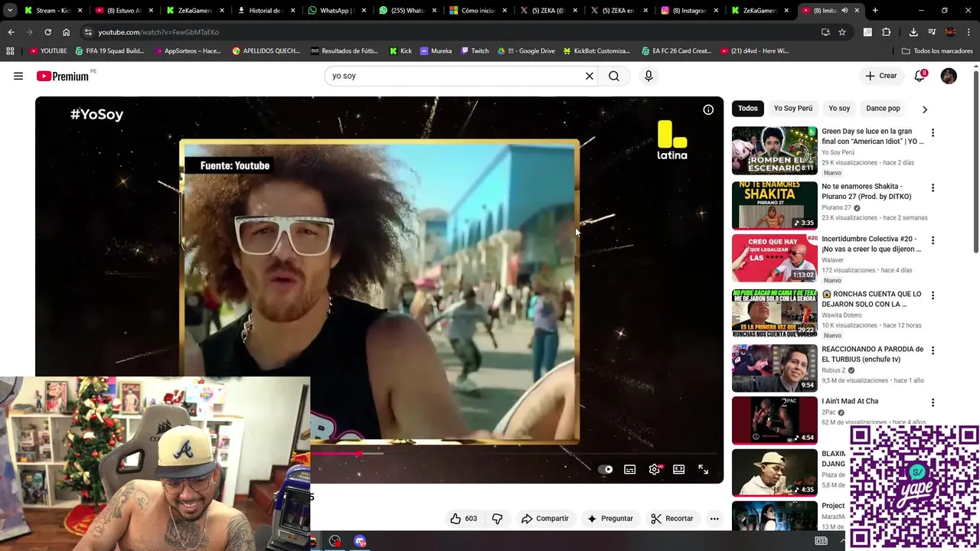Open options for REACCIONANDO A PARODIA video
The height and width of the screenshot is (551, 980).
tap(933, 350)
